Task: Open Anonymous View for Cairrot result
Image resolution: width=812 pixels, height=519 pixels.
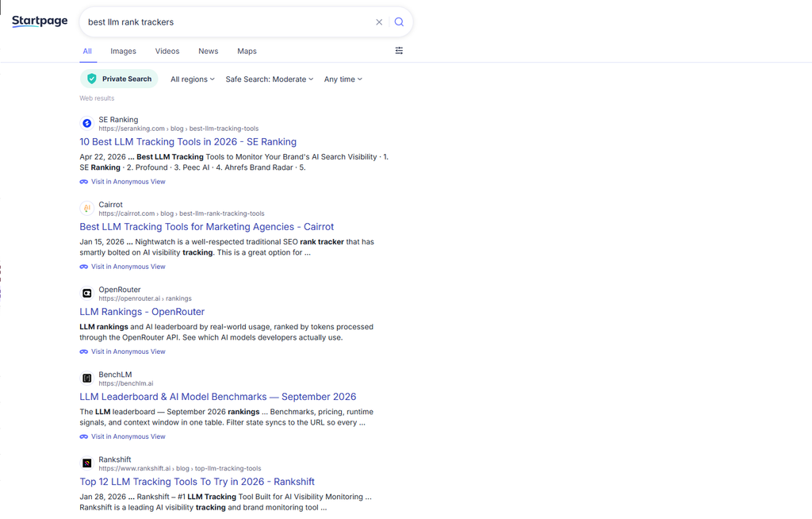Action: (122, 267)
